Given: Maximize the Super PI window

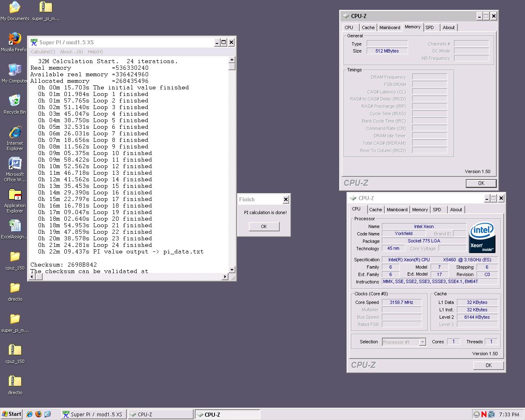Looking at the screenshot, I should pos(224,42).
